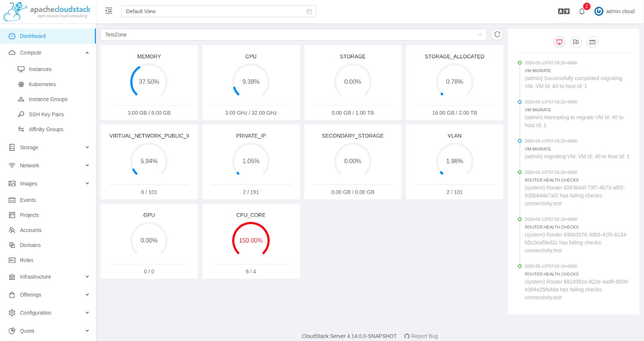Open the Dashboard menu item

coord(48,36)
